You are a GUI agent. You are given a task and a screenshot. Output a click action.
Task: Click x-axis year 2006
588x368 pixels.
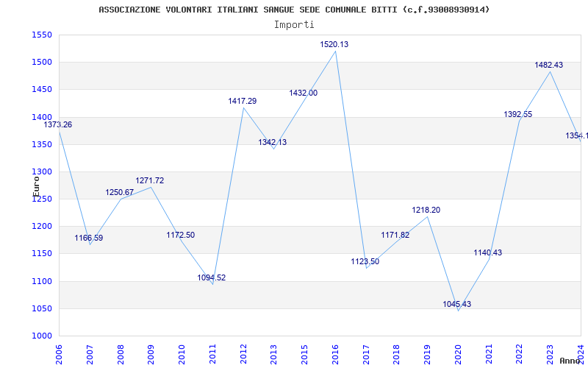click(59, 355)
